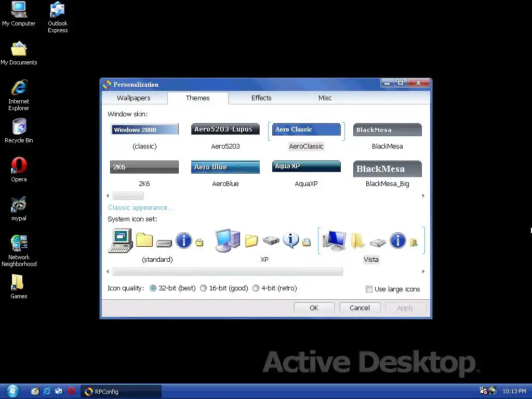Open mypal raccoon desktop icon
The height and width of the screenshot is (399, 532).
pyautogui.click(x=19, y=209)
